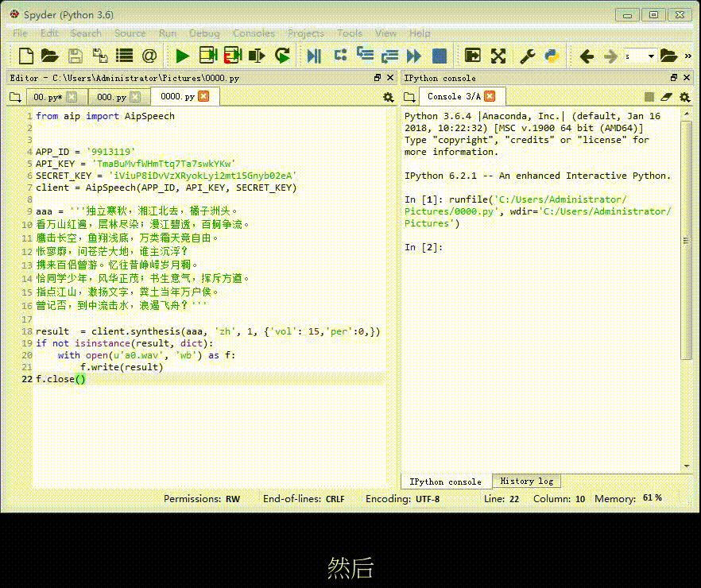This screenshot has height=588, width=701.
Task: Open the Run menu
Action: pyautogui.click(x=168, y=33)
